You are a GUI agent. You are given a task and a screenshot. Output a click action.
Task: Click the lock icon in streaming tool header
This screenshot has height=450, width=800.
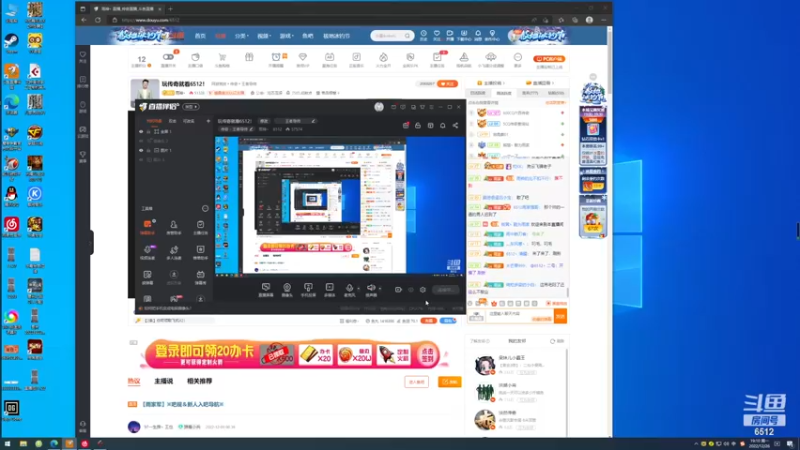point(418,126)
